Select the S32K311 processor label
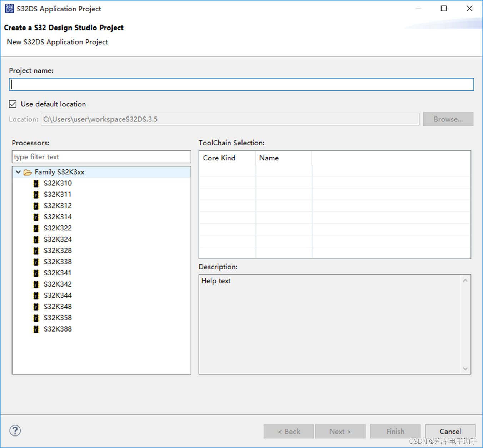483x448 pixels. (x=58, y=194)
